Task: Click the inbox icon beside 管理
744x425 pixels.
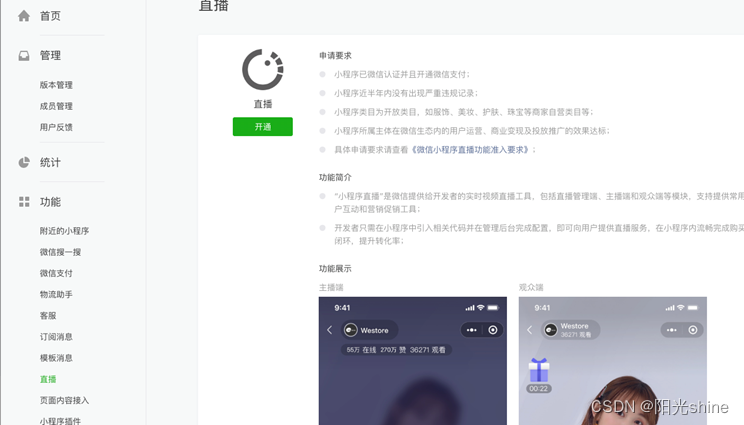Action: point(24,55)
